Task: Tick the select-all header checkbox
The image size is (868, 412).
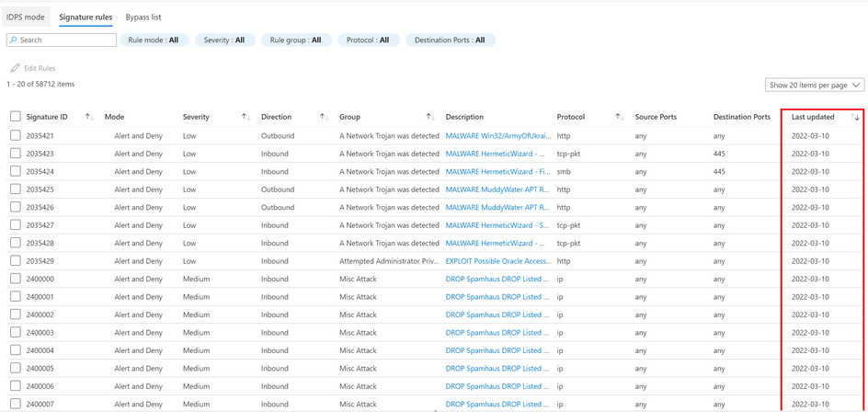Action: 16,116
